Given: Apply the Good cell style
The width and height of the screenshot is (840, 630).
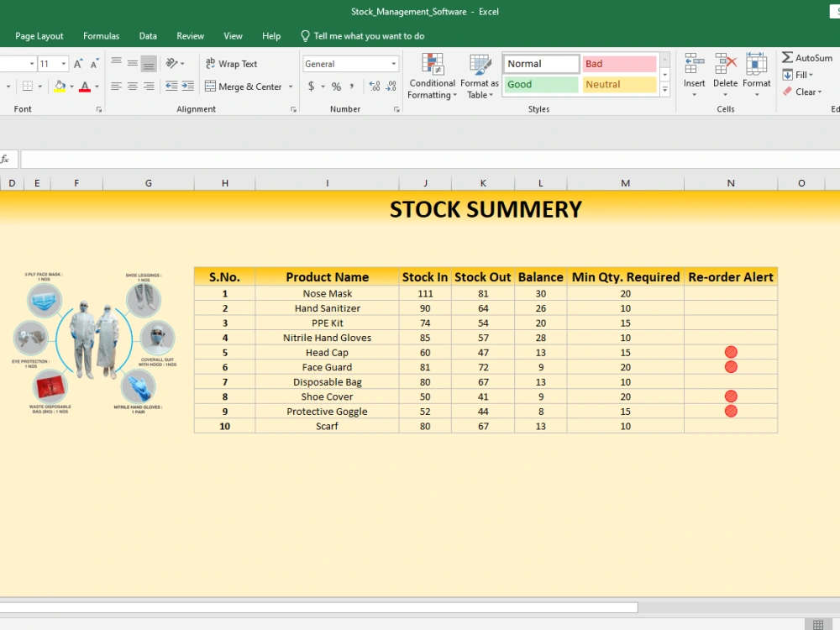Looking at the screenshot, I should [541, 84].
